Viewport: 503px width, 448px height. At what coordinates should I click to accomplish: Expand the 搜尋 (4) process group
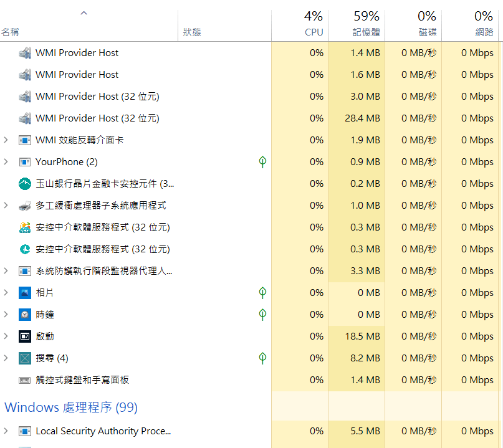6,358
